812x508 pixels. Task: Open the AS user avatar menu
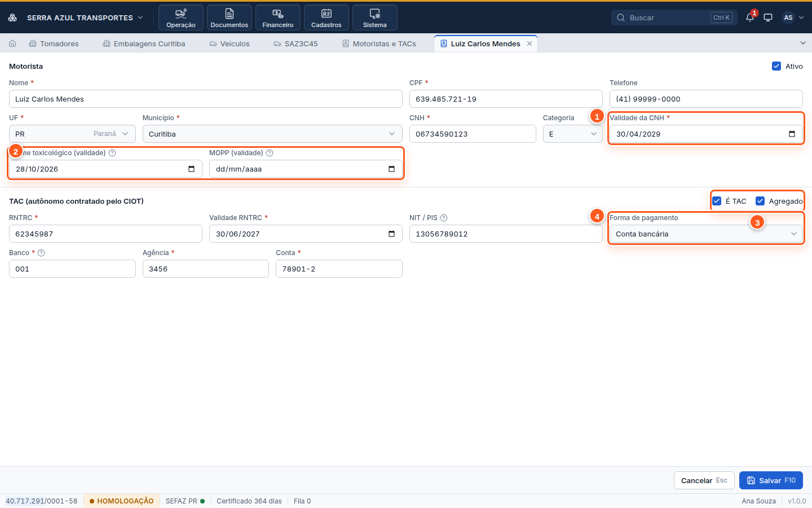point(793,17)
